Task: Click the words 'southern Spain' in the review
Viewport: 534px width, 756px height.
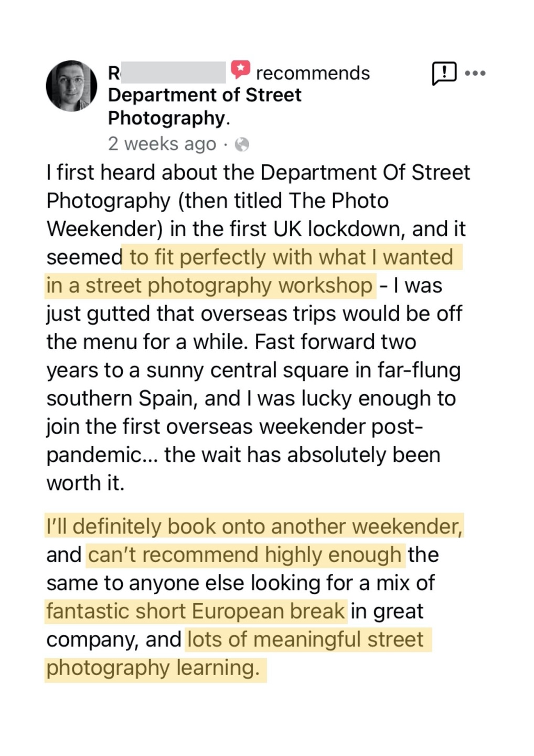Action: 122,399
